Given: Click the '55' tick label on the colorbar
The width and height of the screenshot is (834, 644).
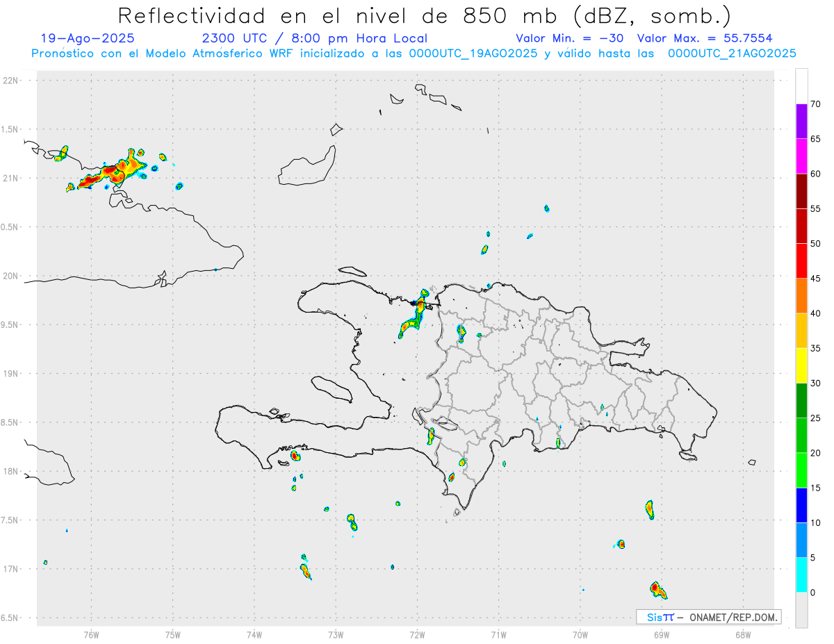Looking at the screenshot, I should (816, 208).
